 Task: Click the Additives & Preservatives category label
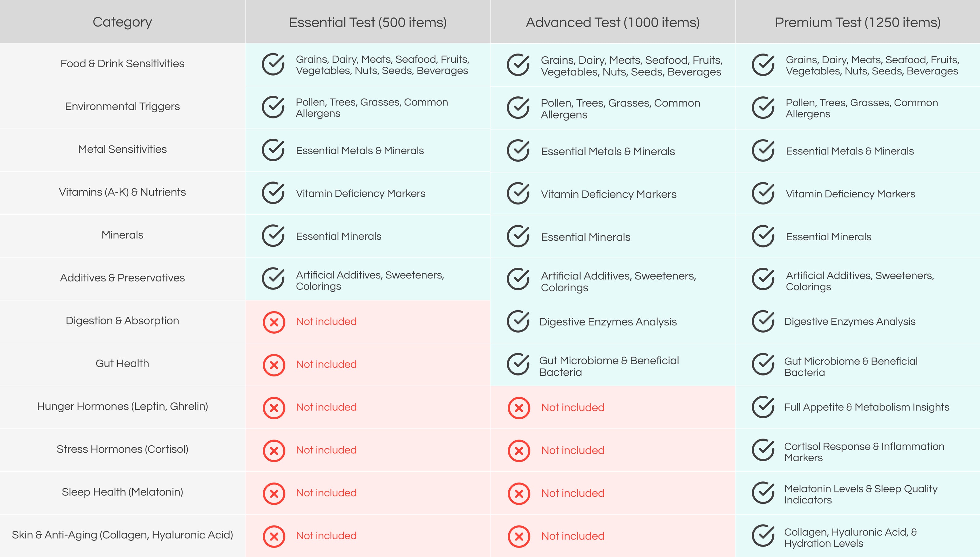coord(122,278)
